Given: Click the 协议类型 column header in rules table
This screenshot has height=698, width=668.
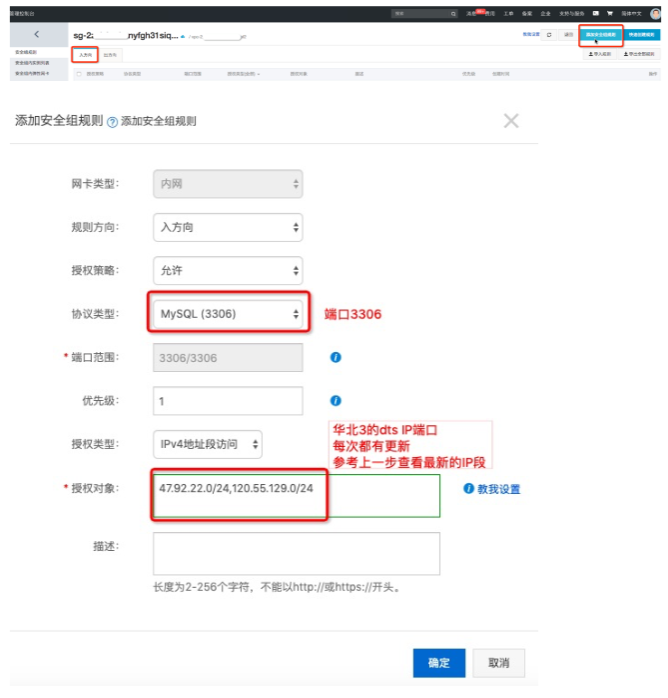Looking at the screenshot, I should pos(132,74).
